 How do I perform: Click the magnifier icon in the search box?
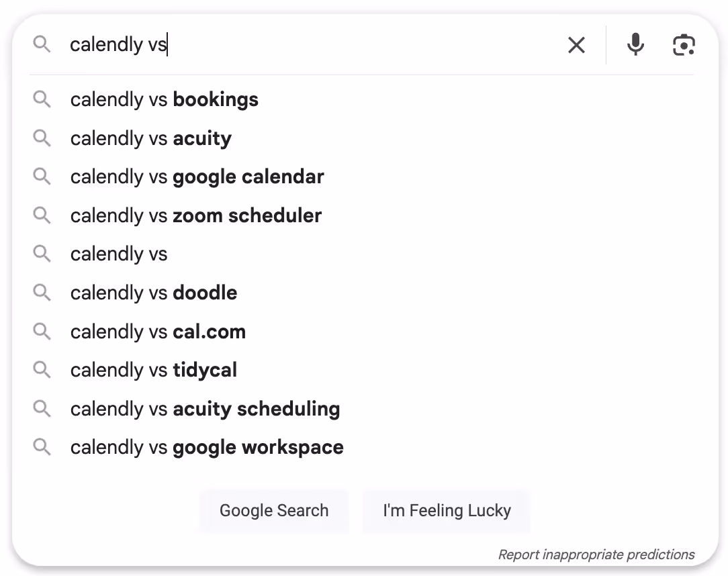pos(42,45)
